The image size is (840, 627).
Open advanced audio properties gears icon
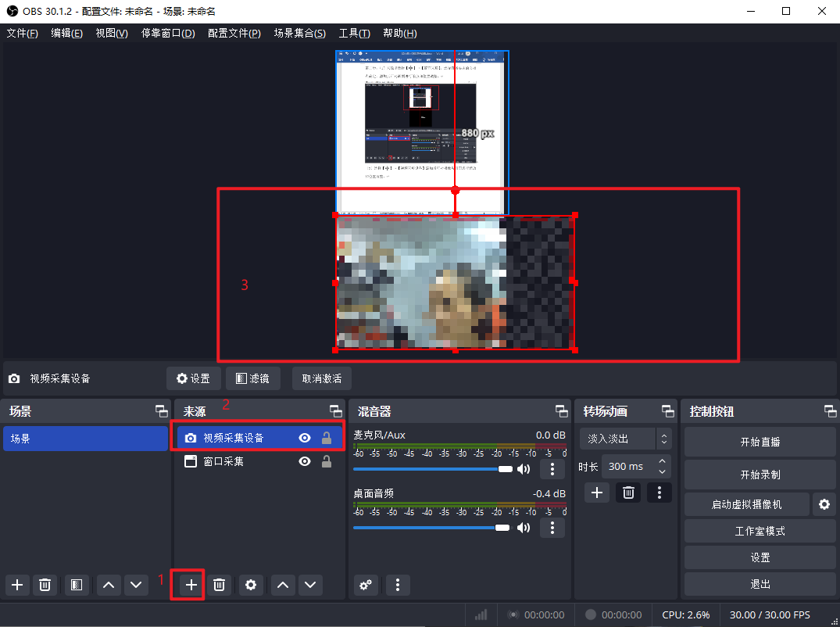click(x=366, y=585)
